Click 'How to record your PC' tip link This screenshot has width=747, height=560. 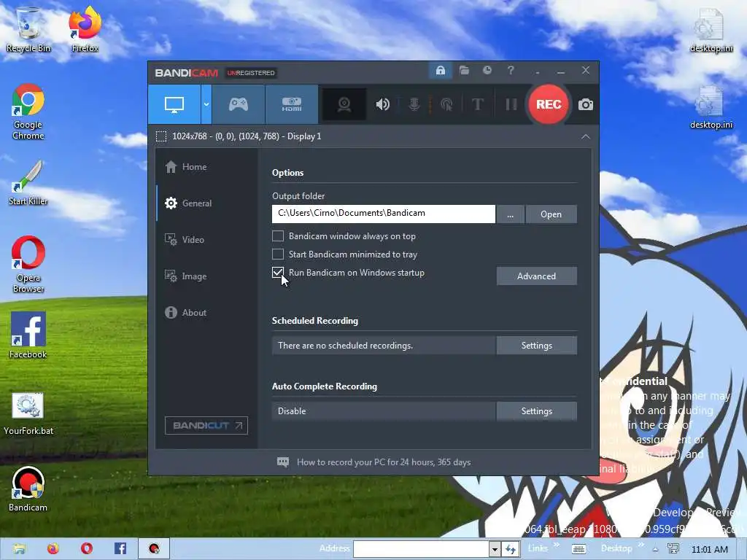tap(384, 462)
